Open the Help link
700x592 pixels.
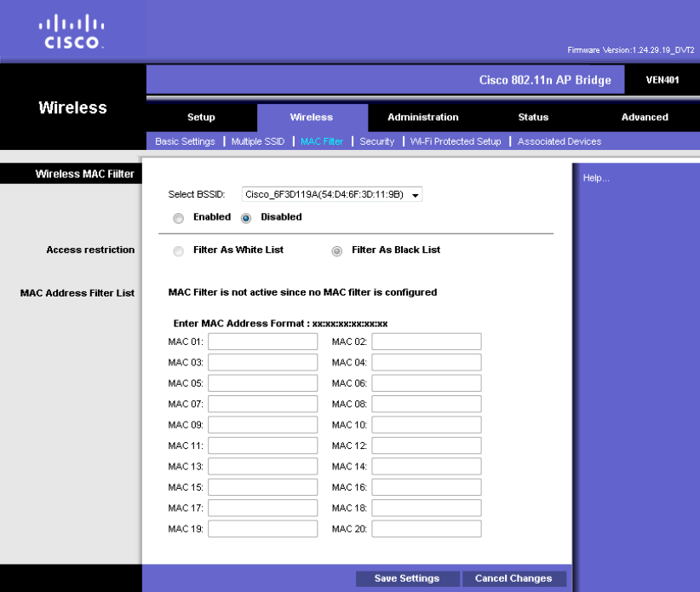coord(596,178)
